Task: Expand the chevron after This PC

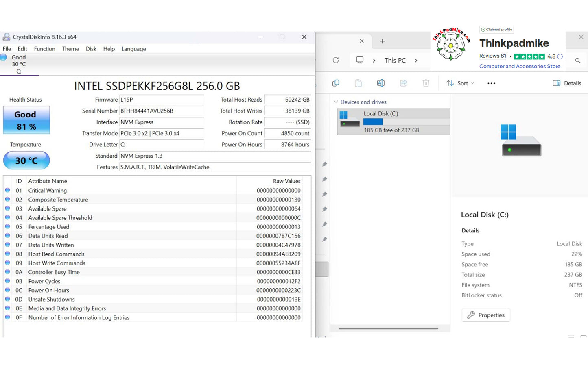Action: 416,61
